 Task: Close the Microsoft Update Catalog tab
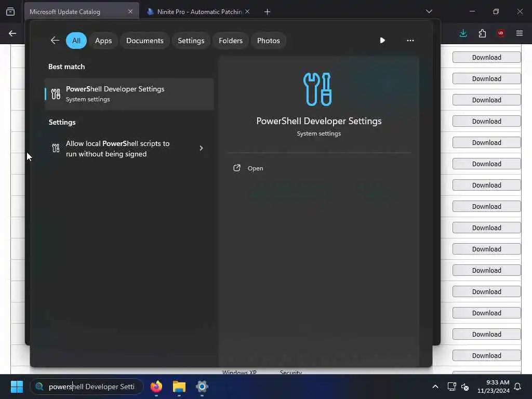(x=130, y=11)
